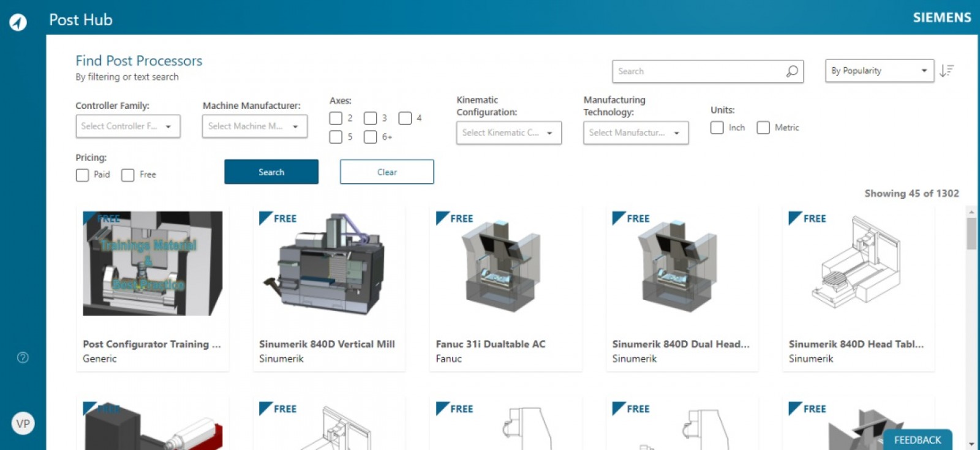Image resolution: width=980 pixels, height=450 pixels.
Task: Click FREE badge on Fanuc 31i Dualtable AC
Action: (454, 219)
